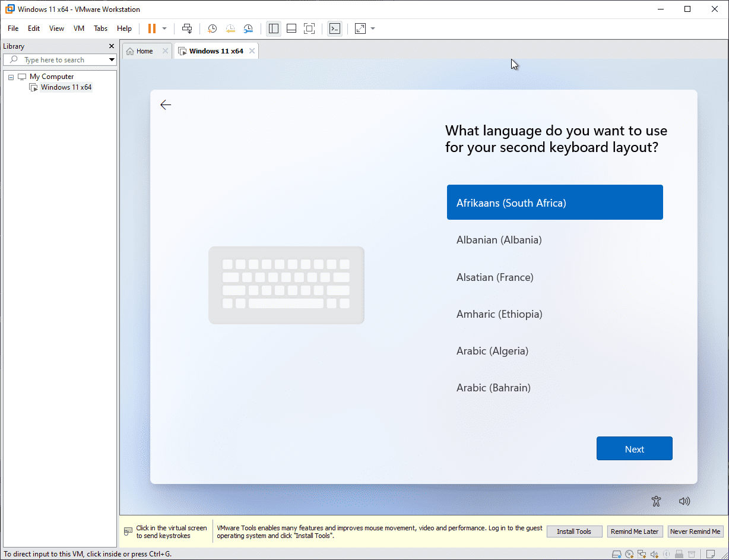Click the Next button
The width and height of the screenshot is (729, 560).
pos(635,449)
